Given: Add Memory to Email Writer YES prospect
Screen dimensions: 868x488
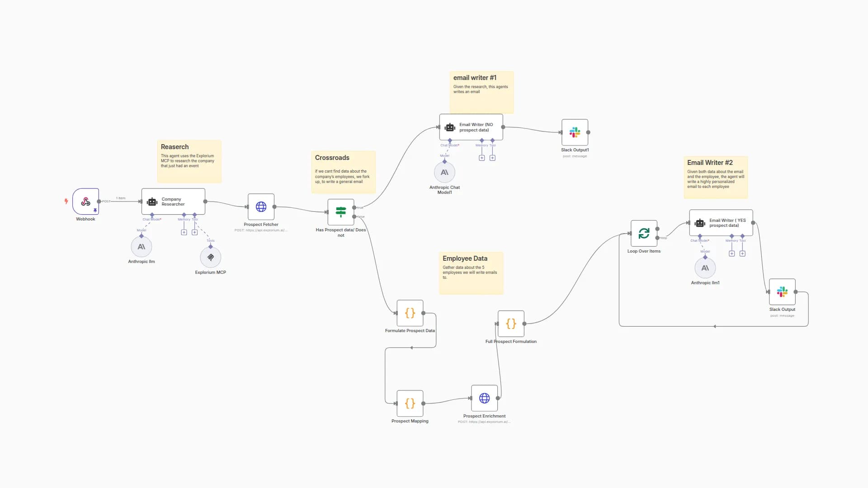Looking at the screenshot, I should [732, 253].
